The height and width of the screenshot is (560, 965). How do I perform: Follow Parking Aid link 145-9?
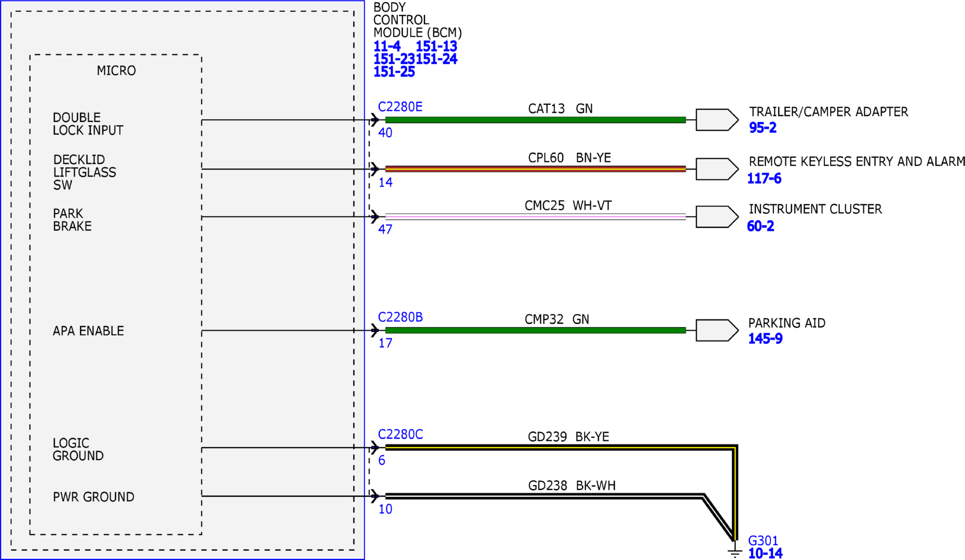765,339
